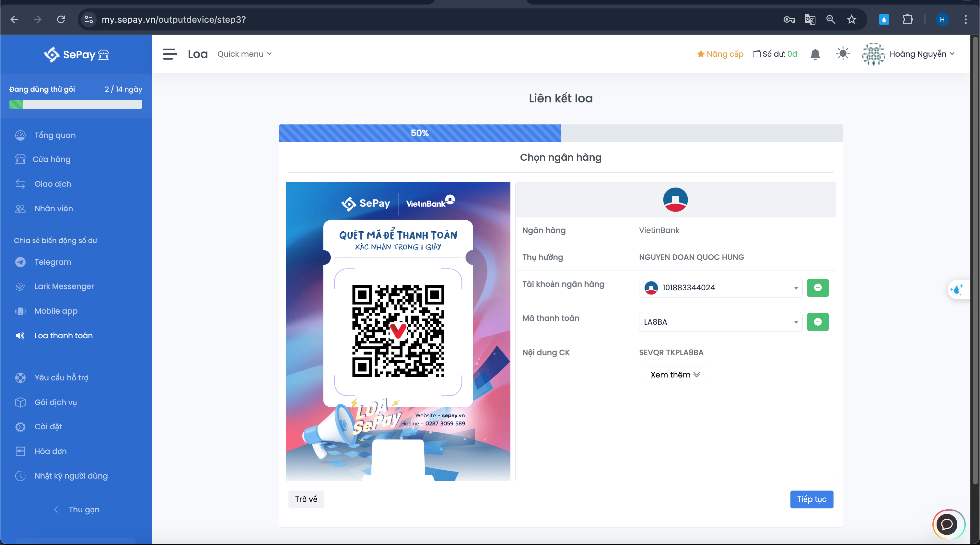Open Hóa đơn invoices page
The image size is (980, 545).
coord(50,451)
